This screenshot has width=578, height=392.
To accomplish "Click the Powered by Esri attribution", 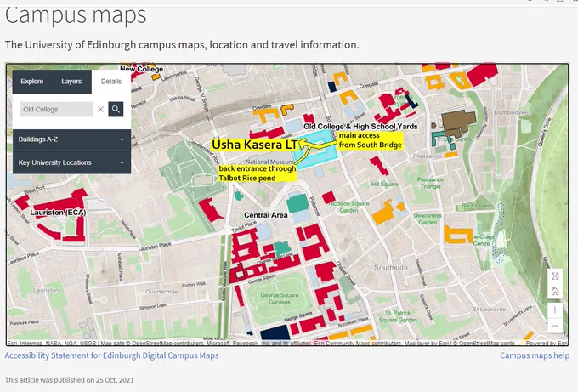I will click(547, 344).
